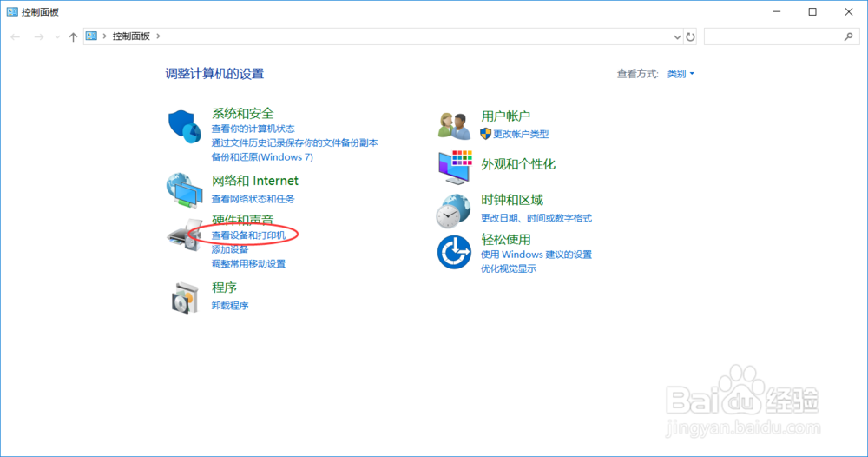Open the 程序 category heading
868x457 pixels.
click(224, 288)
